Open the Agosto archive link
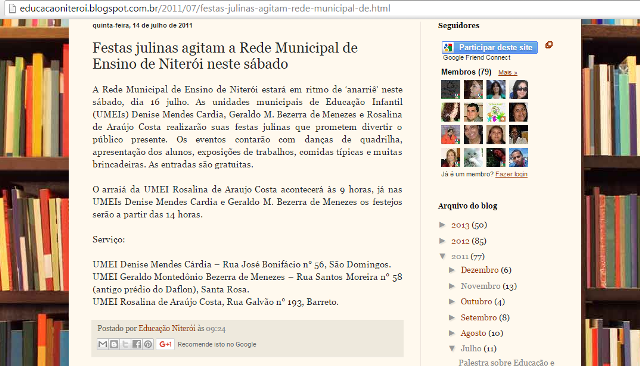640x366 pixels. click(473, 333)
